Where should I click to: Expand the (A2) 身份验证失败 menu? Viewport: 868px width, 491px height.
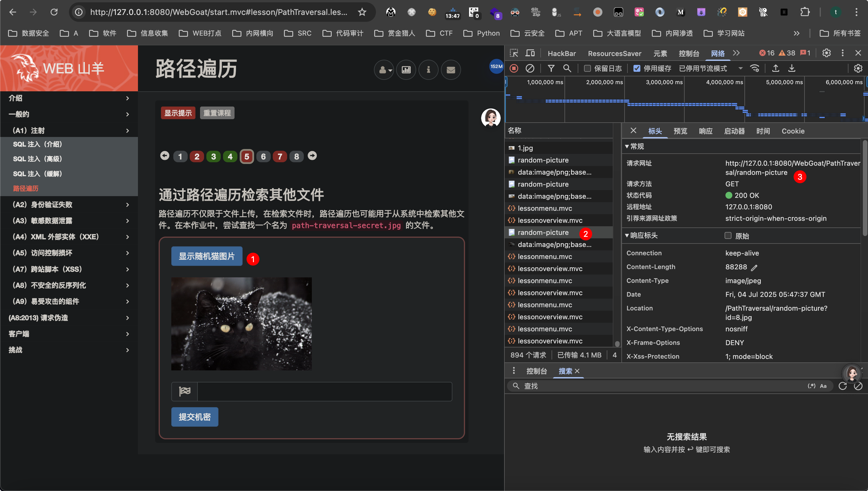pos(69,205)
